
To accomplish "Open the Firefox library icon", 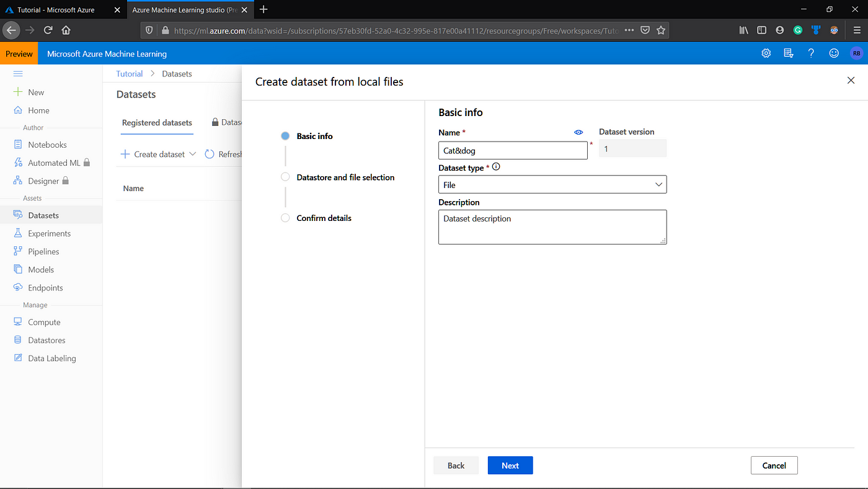I will (x=743, y=30).
